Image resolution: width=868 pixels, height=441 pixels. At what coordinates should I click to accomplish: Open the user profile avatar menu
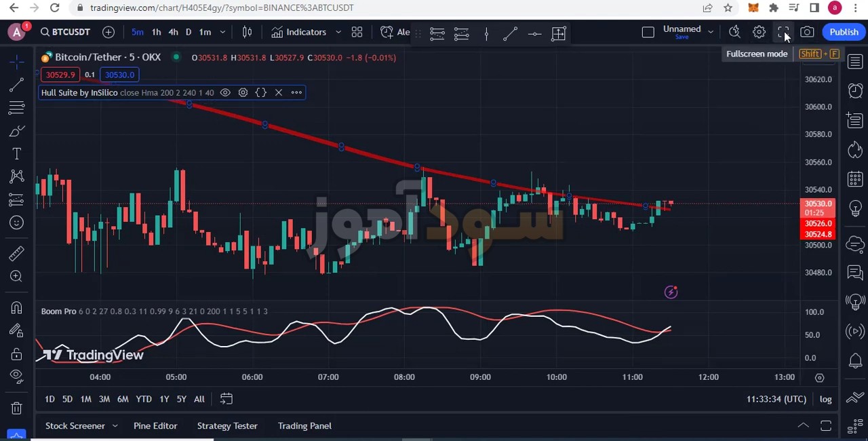pos(16,32)
